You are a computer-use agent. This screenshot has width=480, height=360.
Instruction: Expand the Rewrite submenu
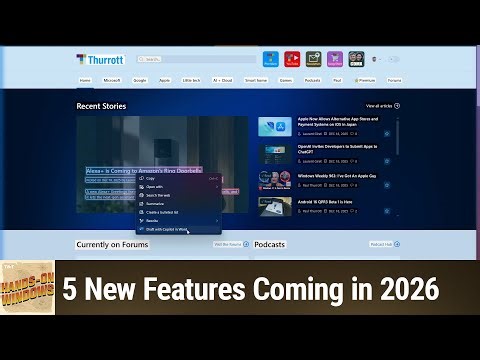coord(179,221)
